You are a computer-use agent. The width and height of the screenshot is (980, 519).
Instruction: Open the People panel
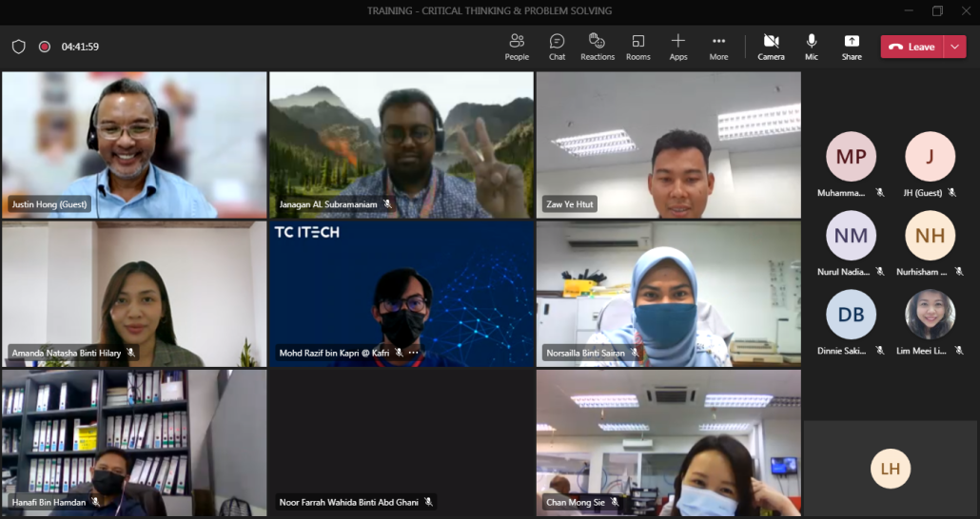[x=517, y=47]
